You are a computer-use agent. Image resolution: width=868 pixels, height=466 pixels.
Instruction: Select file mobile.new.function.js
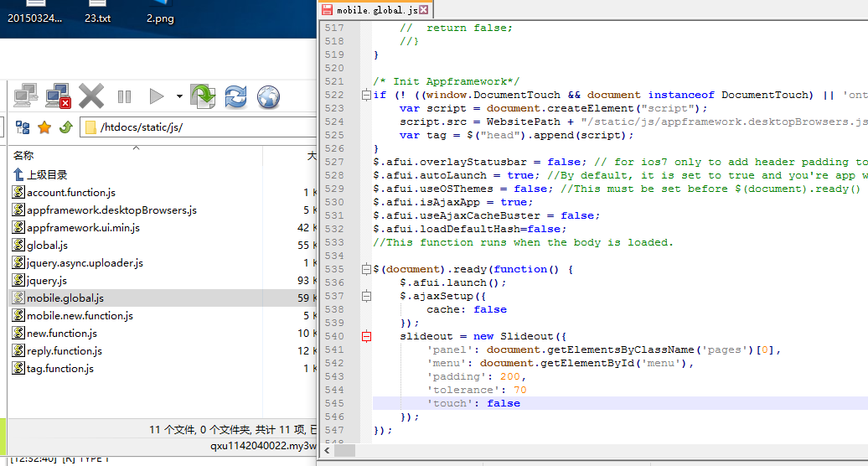click(73, 315)
